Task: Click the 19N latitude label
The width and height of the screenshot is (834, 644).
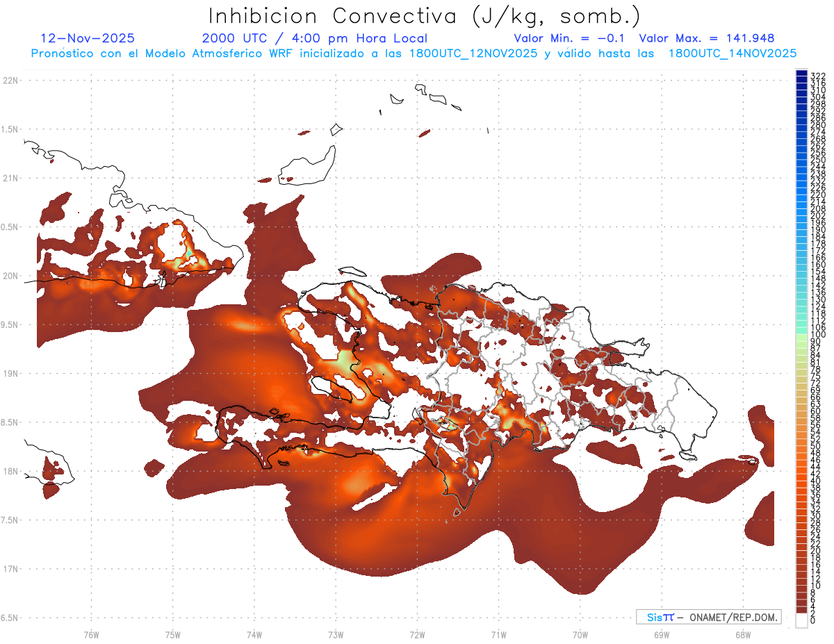Action: click(x=11, y=373)
